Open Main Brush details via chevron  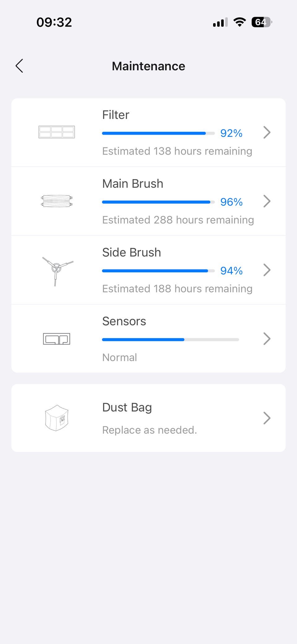point(267,201)
